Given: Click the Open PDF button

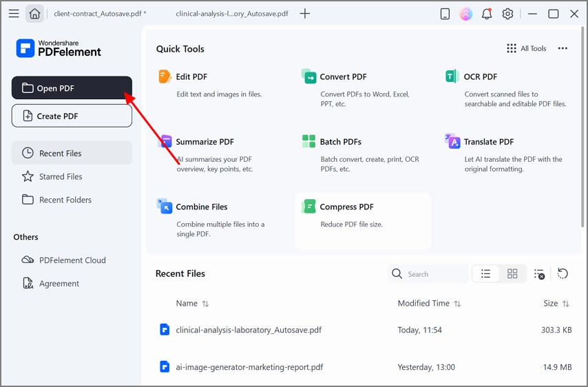Looking at the screenshot, I should 72,88.
